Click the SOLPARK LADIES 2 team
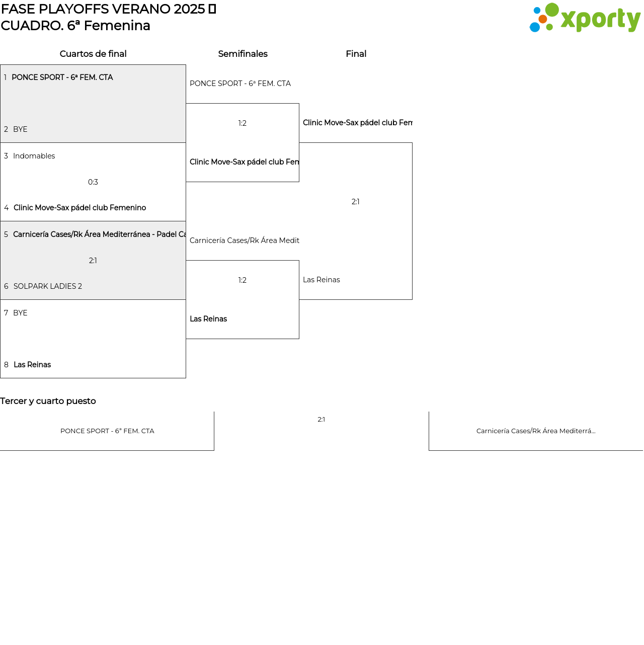 click(47, 286)
